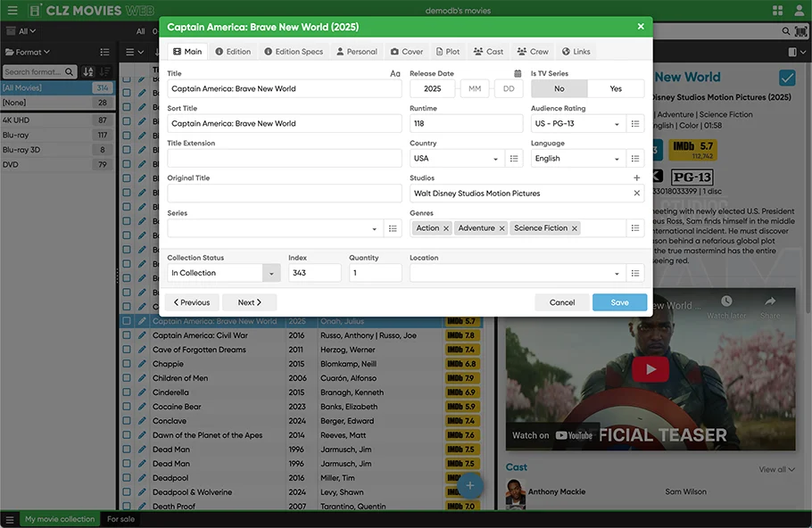Select the Blu-ray format in the sidebar
This screenshot has height=528, width=812.
(x=56, y=135)
